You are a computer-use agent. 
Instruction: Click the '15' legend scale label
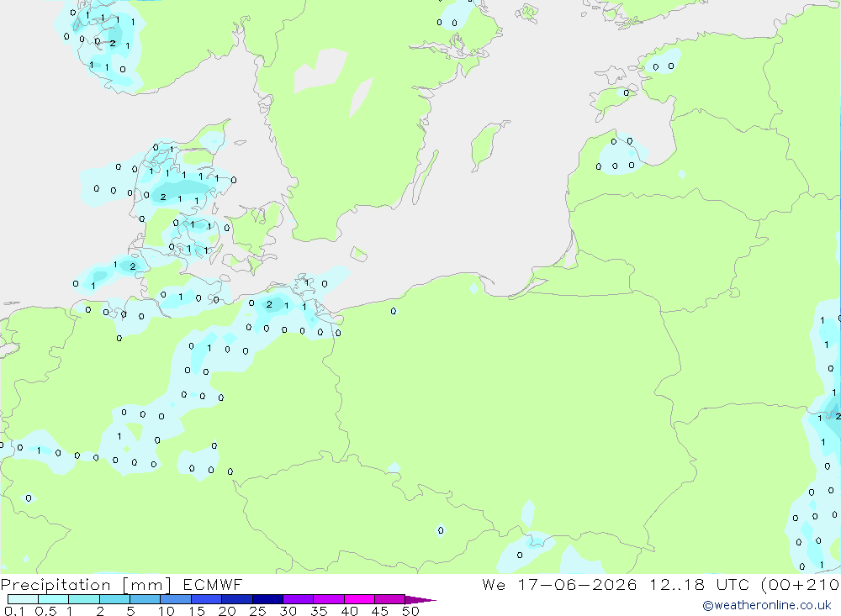click(x=197, y=611)
